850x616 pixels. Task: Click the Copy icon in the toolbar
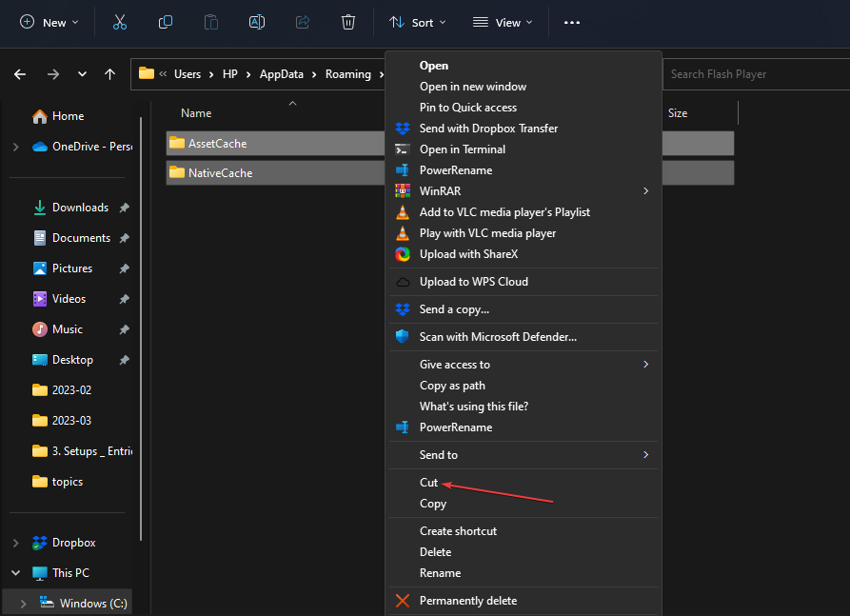(x=165, y=21)
